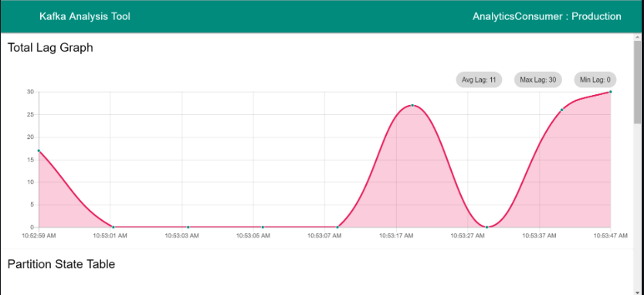Image resolution: width=644 pixels, height=295 pixels.
Task: Click the 10:52:59 AM axis label
Action: pyautogui.click(x=39, y=236)
